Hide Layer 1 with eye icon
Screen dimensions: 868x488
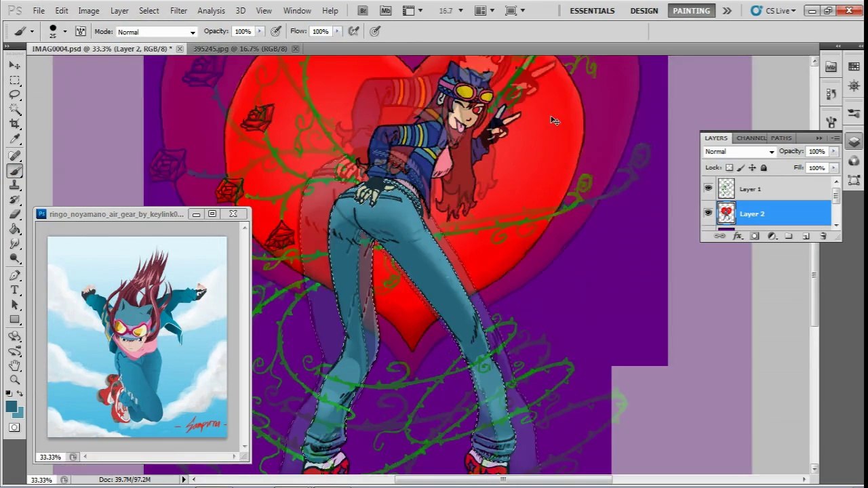click(x=708, y=188)
